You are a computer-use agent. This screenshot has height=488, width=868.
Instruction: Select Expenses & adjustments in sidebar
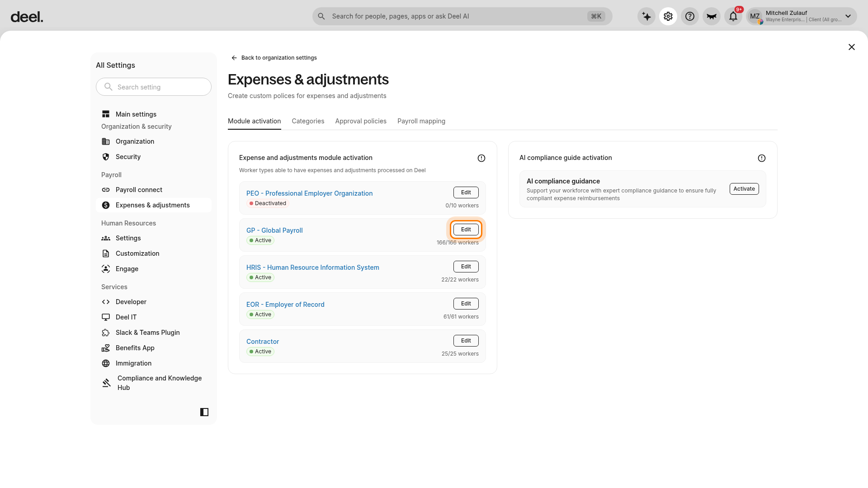(x=154, y=205)
